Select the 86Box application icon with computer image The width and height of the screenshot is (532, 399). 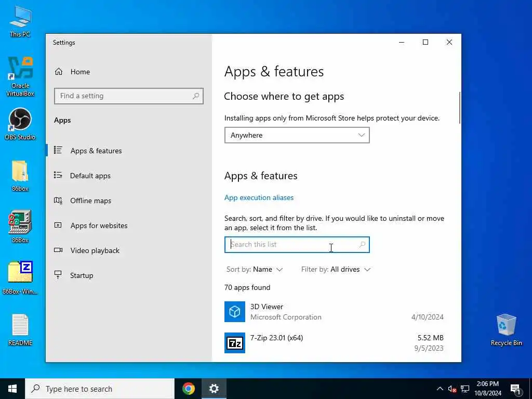tap(20, 227)
